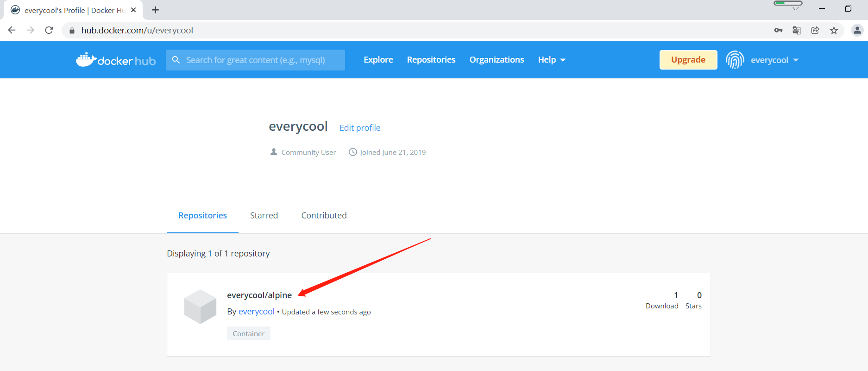Expand the Help dropdown menu
Viewport: 868px width, 371px height.
552,60
